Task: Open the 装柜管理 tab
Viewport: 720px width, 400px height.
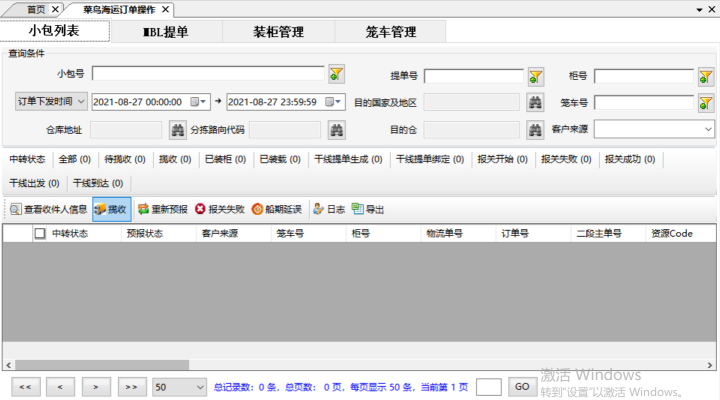Action: (278, 32)
